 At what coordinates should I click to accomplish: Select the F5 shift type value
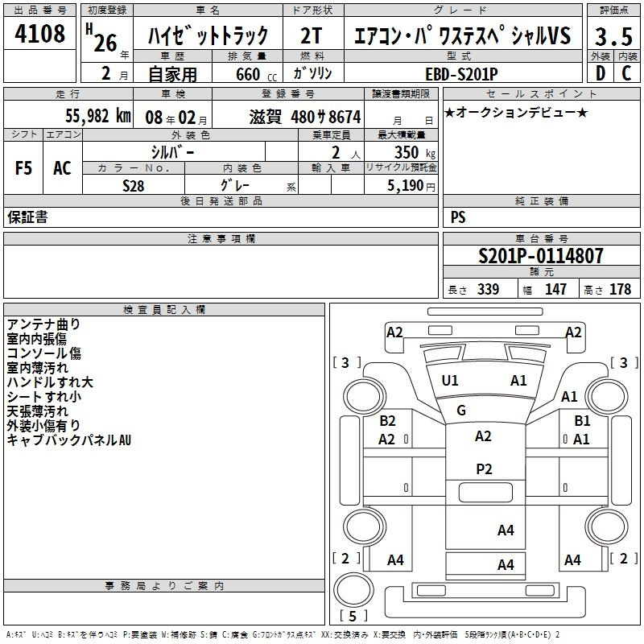tap(24, 168)
